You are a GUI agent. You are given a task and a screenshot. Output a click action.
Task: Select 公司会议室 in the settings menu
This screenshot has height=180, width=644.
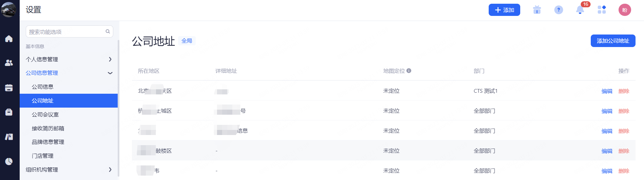pos(45,114)
